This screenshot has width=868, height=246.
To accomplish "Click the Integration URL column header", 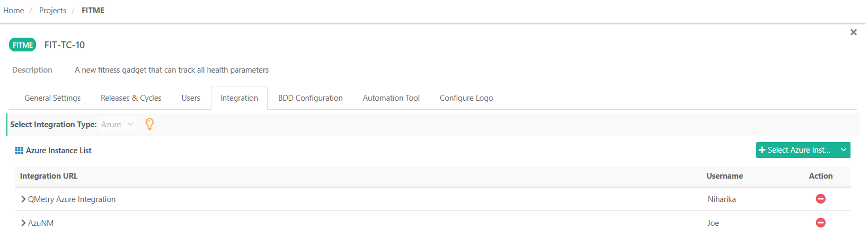I will 49,176.
